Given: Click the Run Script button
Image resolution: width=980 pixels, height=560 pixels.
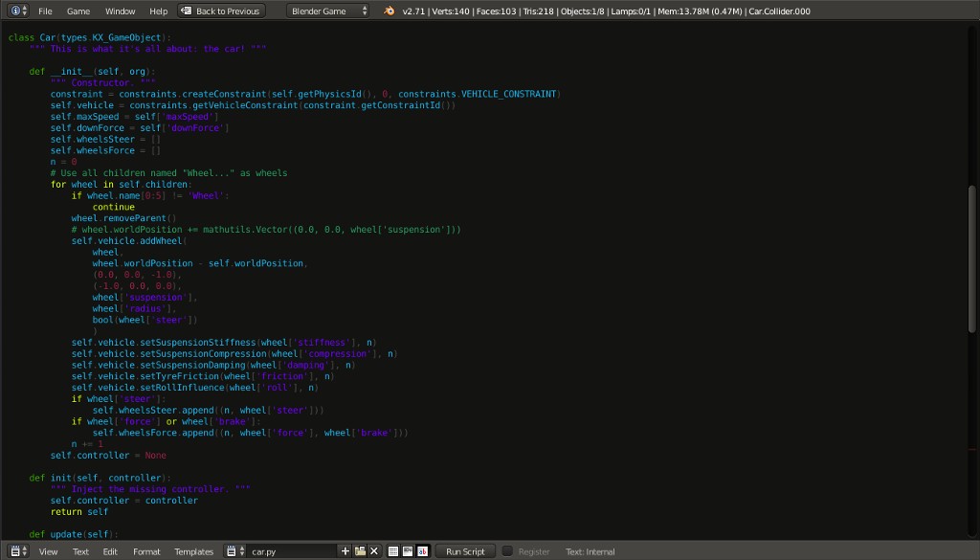Looking at the screenshot, I should pyautogui.click(x=464, y=550).
